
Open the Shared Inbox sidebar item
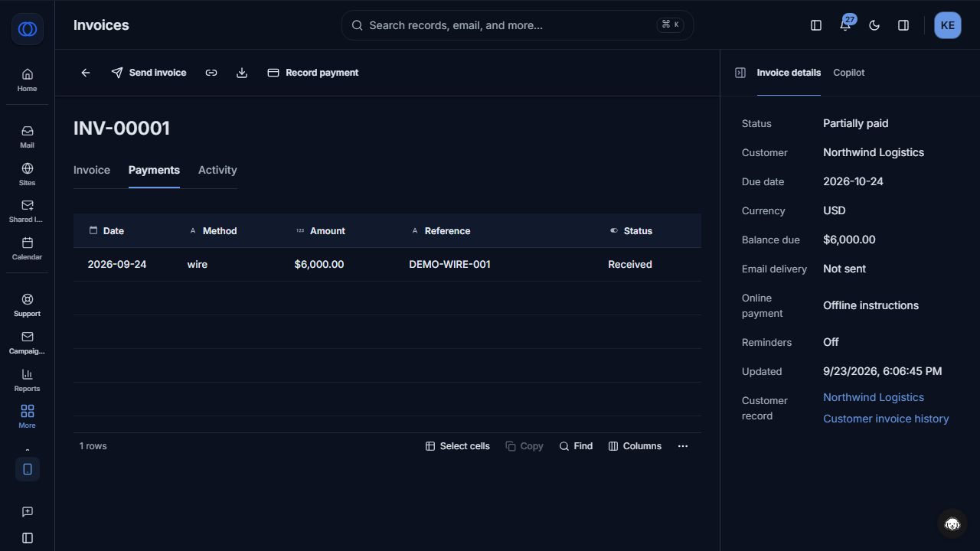pos(27,210)
